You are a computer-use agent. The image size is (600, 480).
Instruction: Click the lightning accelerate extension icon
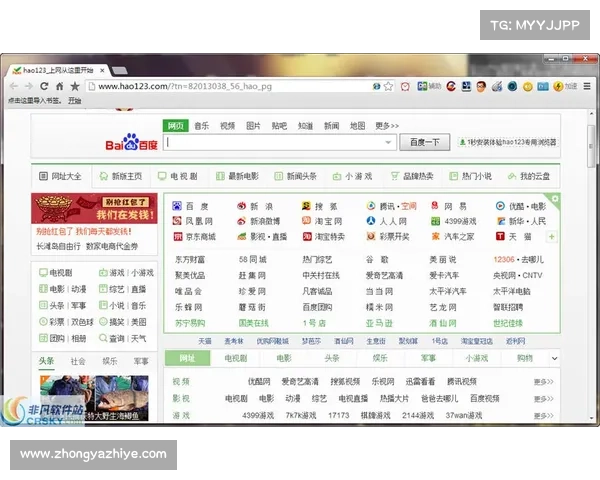(x=558, y=87)
